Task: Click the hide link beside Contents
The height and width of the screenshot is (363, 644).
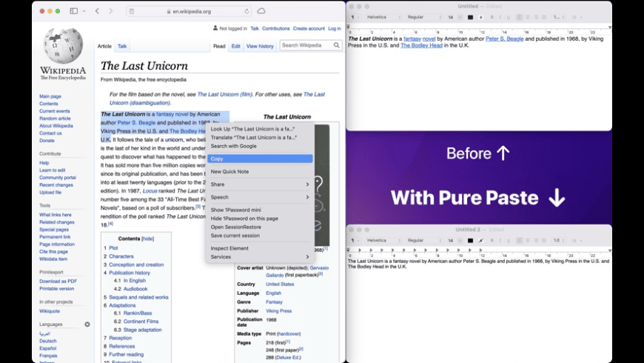Action: point(147,239)
